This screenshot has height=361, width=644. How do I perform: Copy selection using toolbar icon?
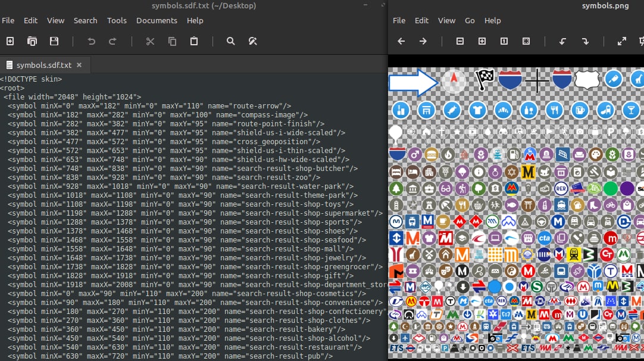(172, 41)
